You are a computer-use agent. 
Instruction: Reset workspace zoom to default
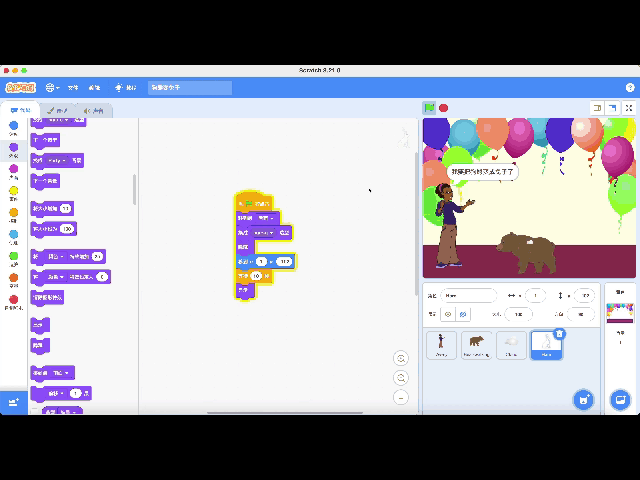coord(401,397)
